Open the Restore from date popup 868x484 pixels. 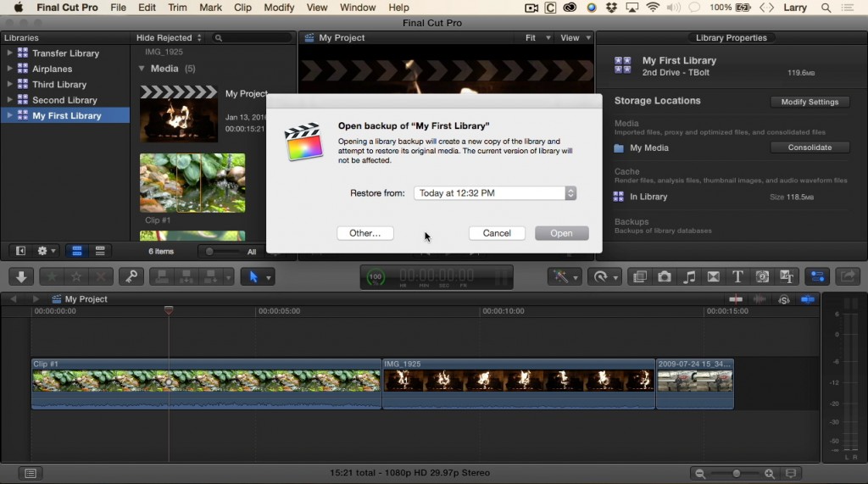coord(495,192)
